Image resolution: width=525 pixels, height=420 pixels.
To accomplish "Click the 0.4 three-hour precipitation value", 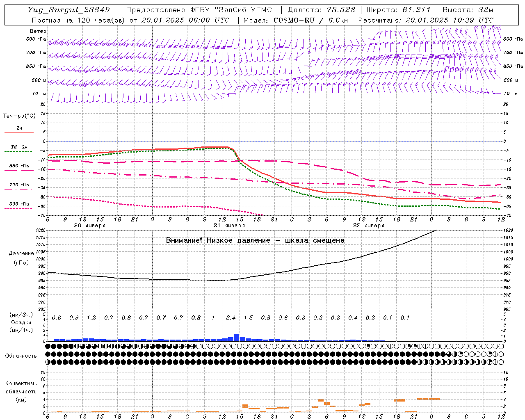I will [x=353, y=317].
